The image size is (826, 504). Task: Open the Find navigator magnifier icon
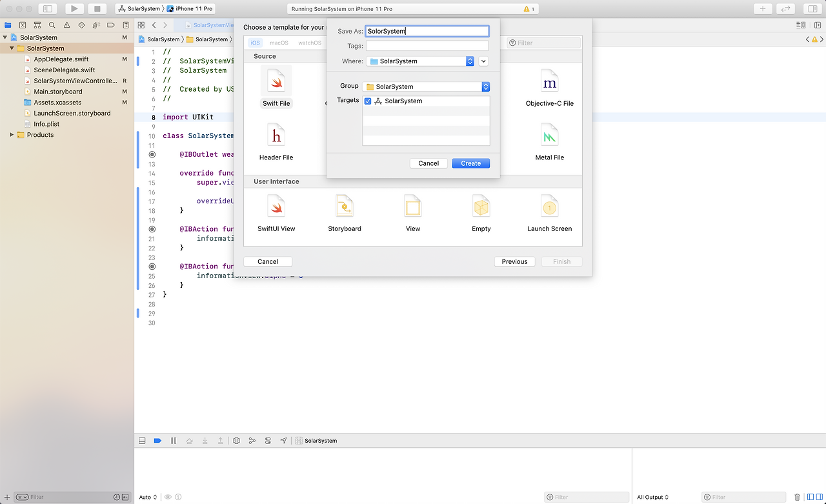point(52,25)
